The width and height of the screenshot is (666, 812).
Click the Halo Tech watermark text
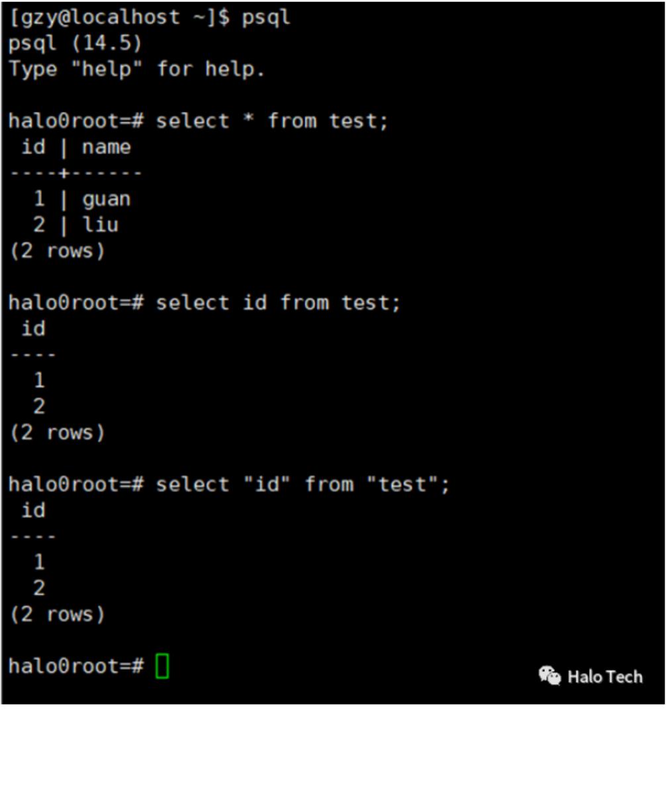coord(604,676)
